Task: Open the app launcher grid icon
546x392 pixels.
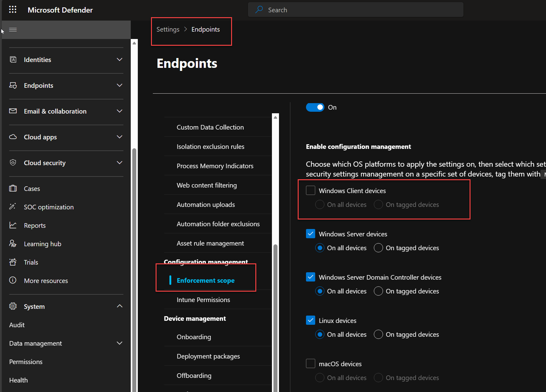Action: coord(13,10)
